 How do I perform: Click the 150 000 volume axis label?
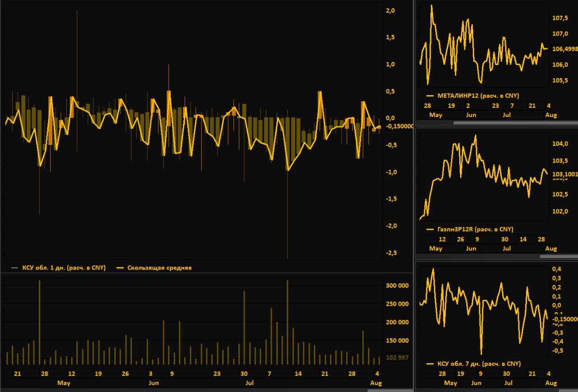click(x=397, y=341)
